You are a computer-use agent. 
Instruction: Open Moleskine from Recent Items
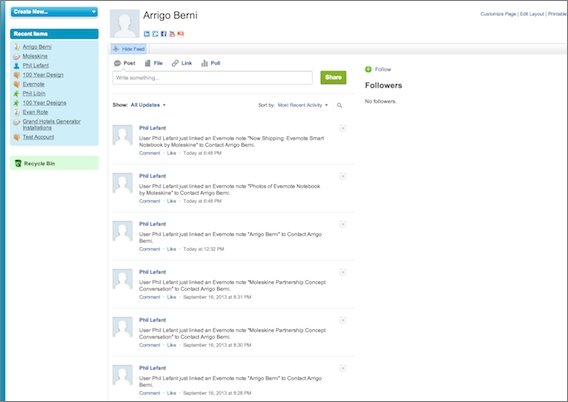pyautogui.click(x=35, y=56)
